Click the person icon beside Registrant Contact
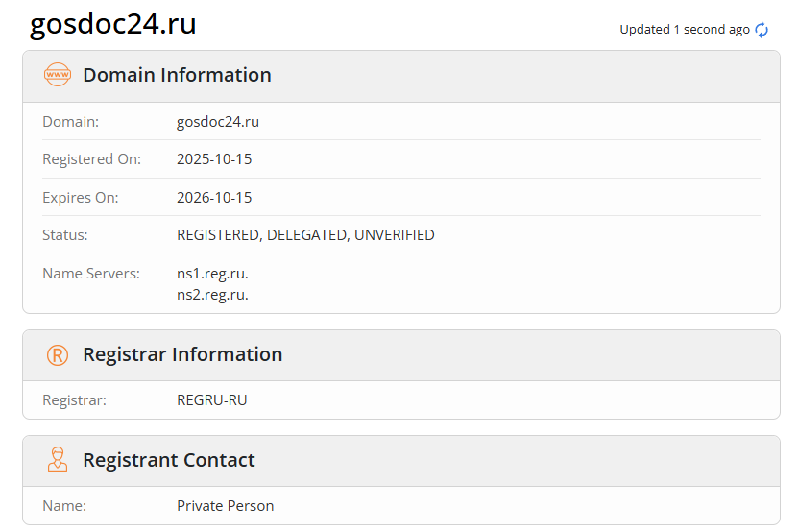 tap(58, 460)
